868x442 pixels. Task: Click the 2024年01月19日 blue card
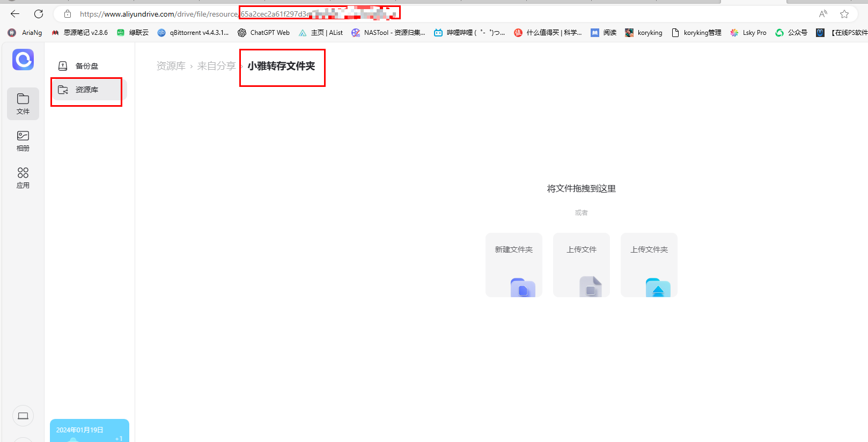90,431
